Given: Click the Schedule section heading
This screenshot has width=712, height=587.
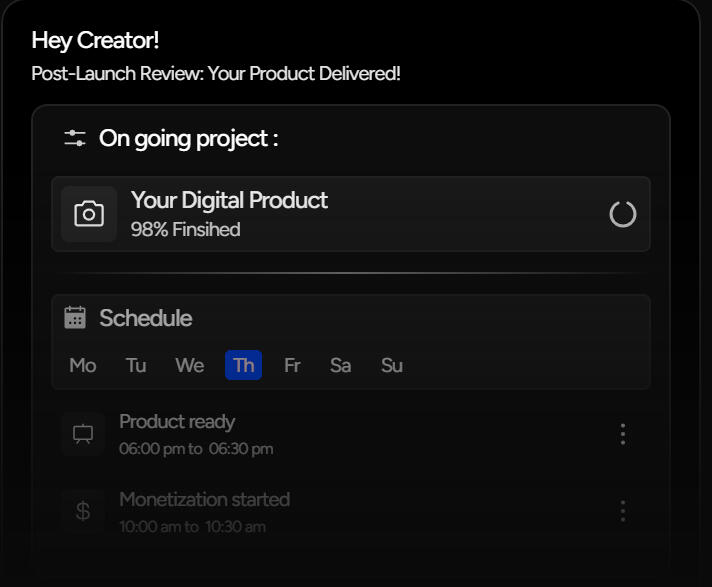Looking at the screenshot, I should pos(145,318).
